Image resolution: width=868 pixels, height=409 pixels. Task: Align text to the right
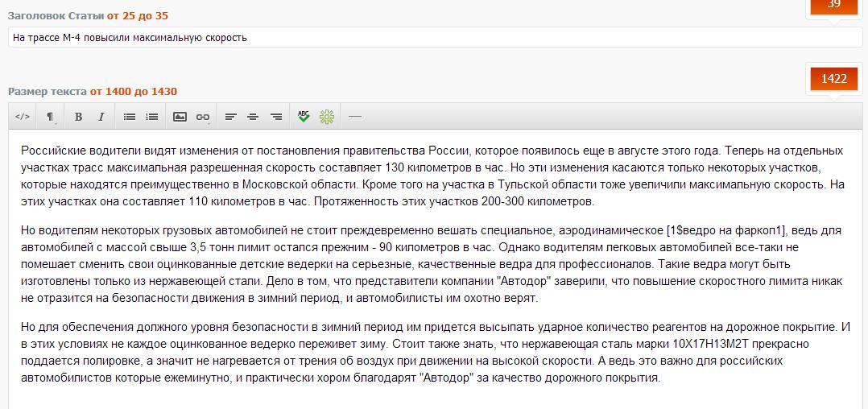pos(276,117)
